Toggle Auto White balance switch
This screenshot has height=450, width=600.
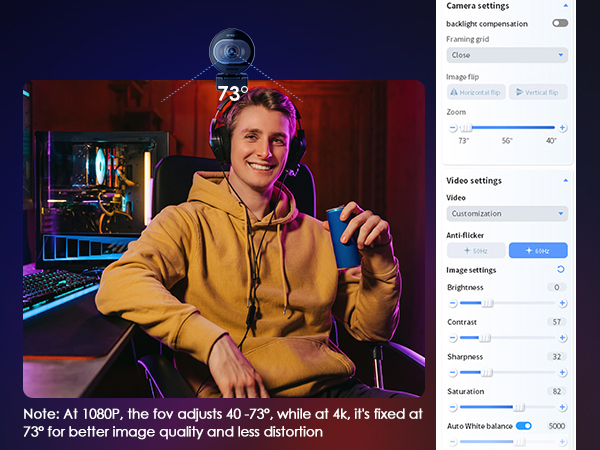(x=524, y=426)
